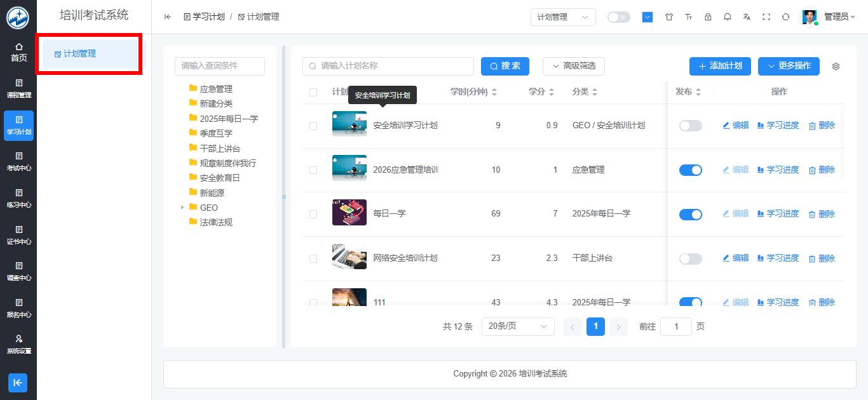Screen dimensions: 868x400
Task: Refresh the page with the refresh icon
Action: pyautogui.click(x=786, y=17)
